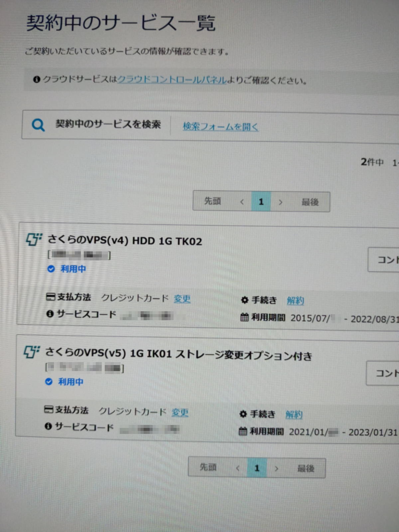Click previous arrow in bottom pagination
399x532 pixels.
point(238,468)
